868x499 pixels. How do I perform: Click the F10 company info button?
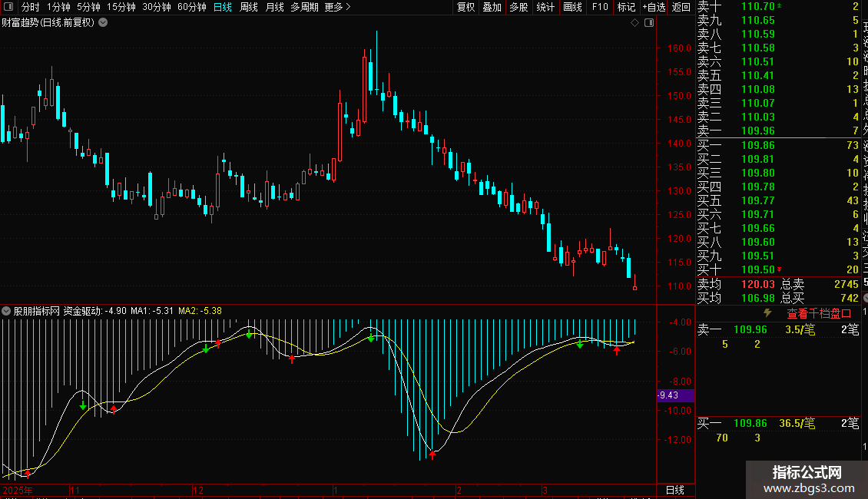(600, 7)
